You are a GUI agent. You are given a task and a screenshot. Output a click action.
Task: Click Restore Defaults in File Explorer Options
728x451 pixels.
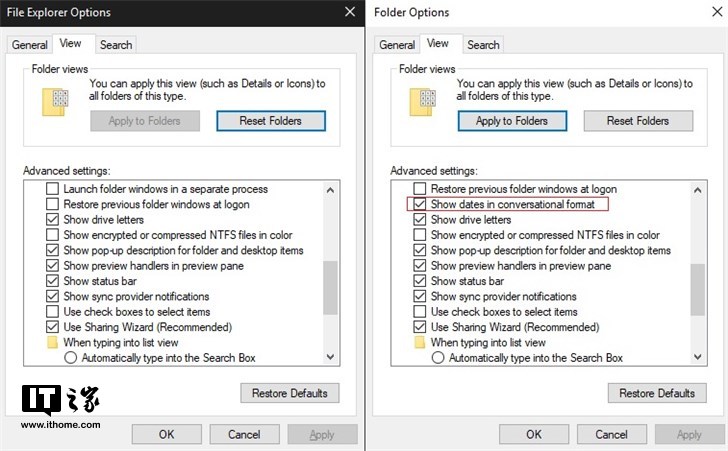click(x=290, y=393)
